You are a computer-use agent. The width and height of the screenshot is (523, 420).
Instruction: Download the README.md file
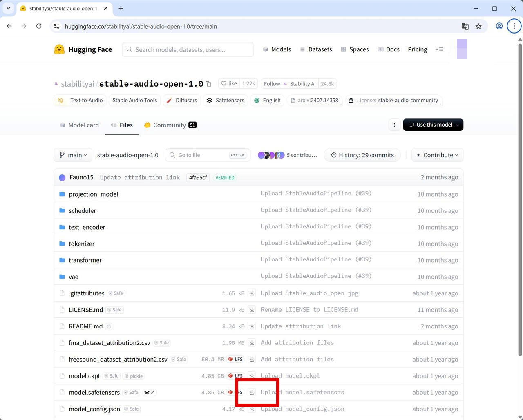point(252,326)
